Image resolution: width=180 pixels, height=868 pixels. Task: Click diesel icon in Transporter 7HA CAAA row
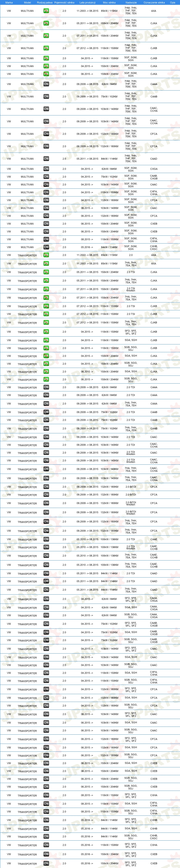point(46,404)
